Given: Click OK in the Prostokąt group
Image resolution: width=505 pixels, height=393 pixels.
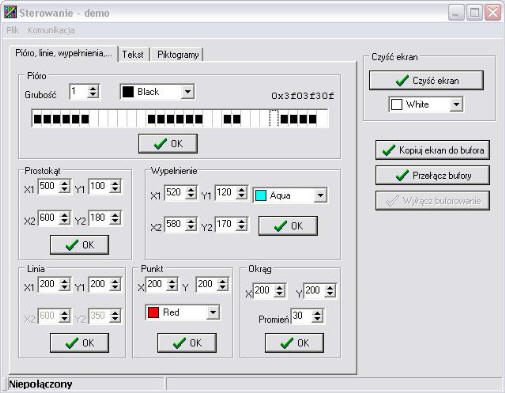Looking at the screenshot, I should tap(79, 245).
